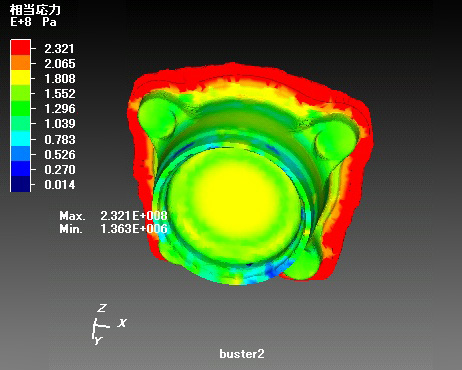Click the Y axis label

click(98, 341)
